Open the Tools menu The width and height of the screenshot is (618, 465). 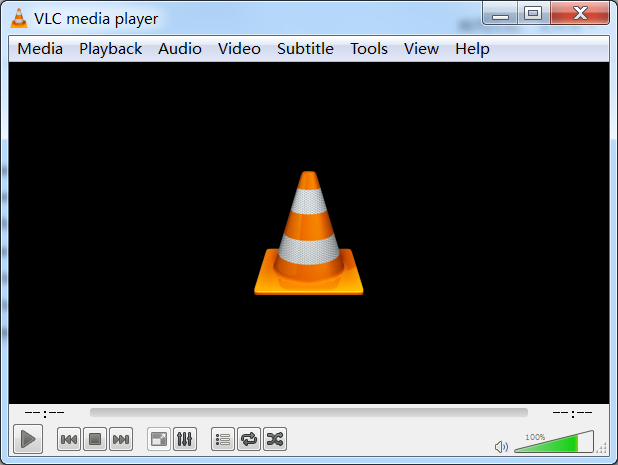tap(369, 49)
